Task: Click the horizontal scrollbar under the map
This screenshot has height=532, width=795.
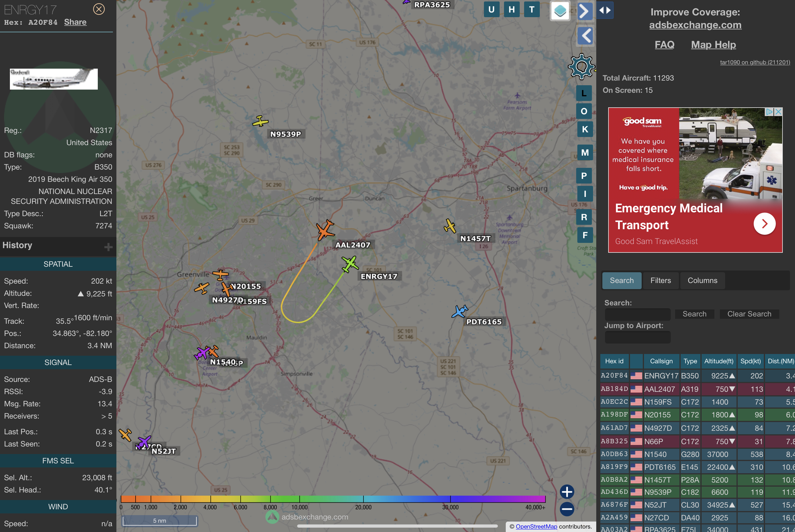Action: coord(397,526)
